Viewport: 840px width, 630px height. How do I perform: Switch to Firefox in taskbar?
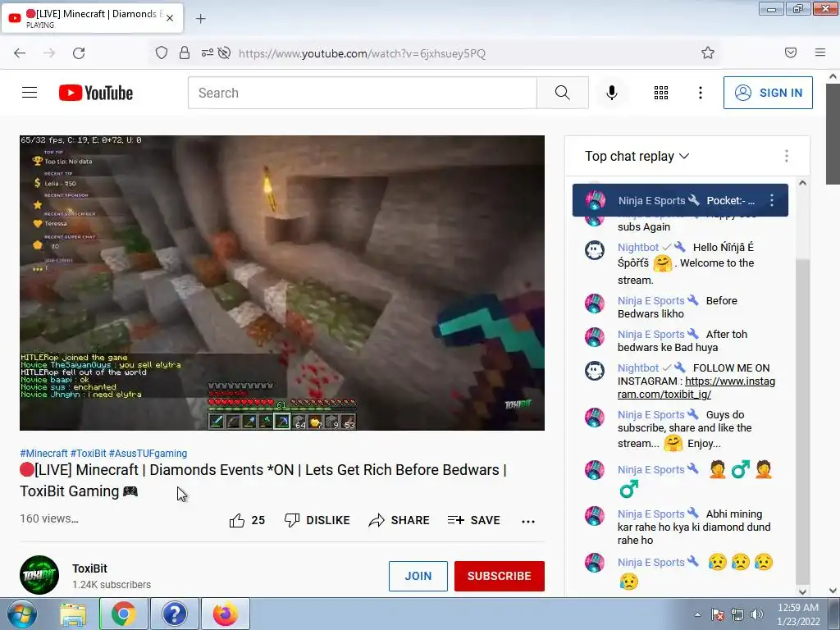(x=226, y=614)
